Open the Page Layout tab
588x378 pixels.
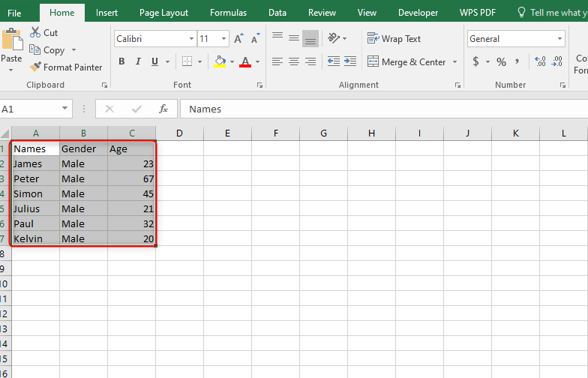(x=163, y=13)
